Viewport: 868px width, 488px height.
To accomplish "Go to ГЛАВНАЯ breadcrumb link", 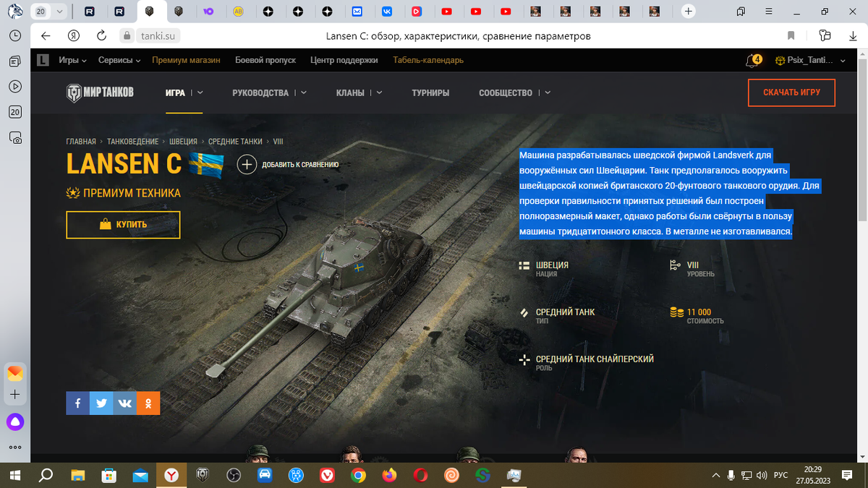I will coord(81,142).
